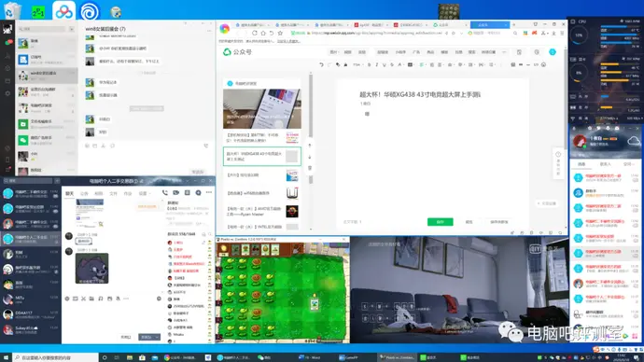Screen dimensions: 644x362
Task: Start a voice call in QQ group chat
Action: (x=164, y=192)
